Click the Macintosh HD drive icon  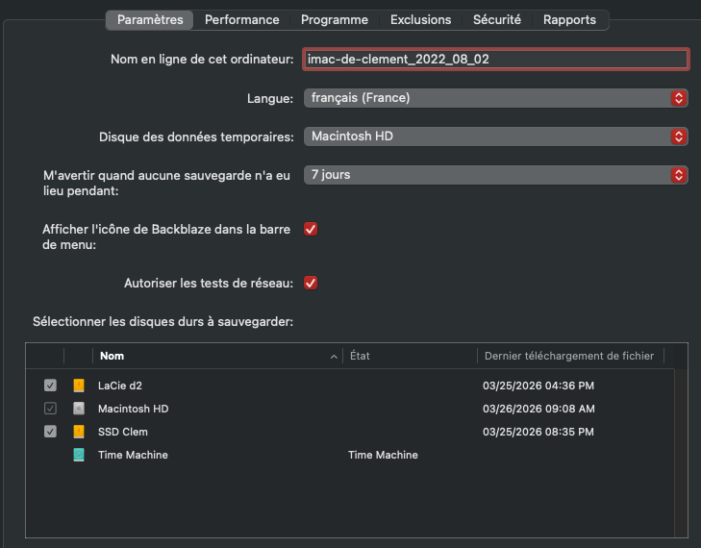coord(79,408)
